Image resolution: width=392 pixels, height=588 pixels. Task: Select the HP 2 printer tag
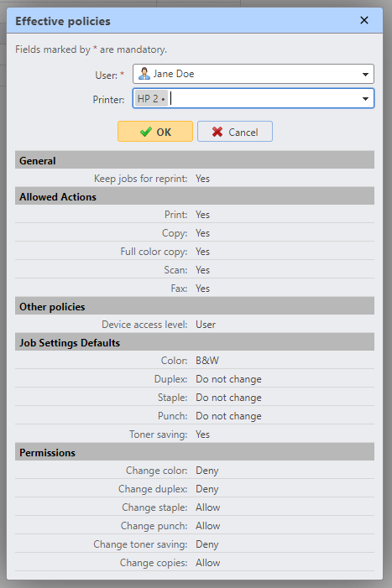coord(151,99)
